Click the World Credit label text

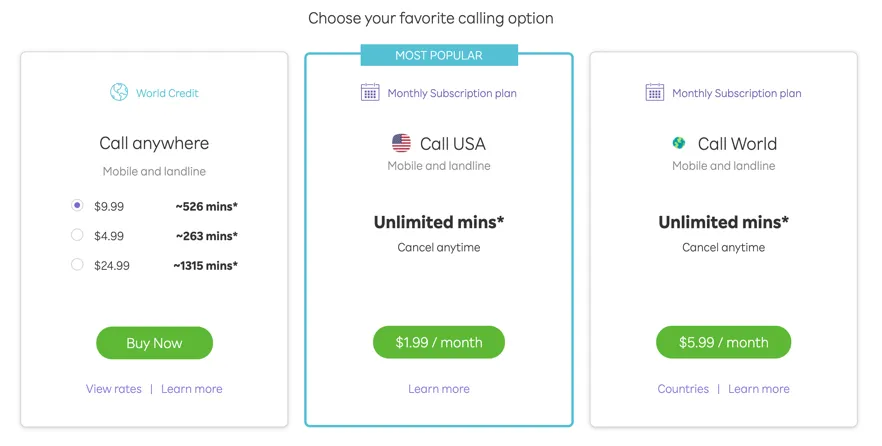167,93
